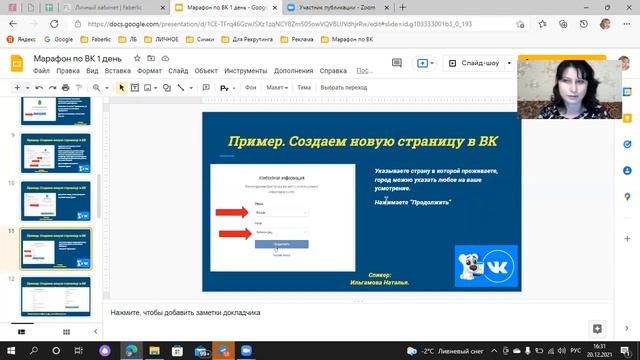The height and width of the screenshot is (360, 640).
Task: Collapse the filmstrip panel chevron
Action: click(x=96, y=331)
